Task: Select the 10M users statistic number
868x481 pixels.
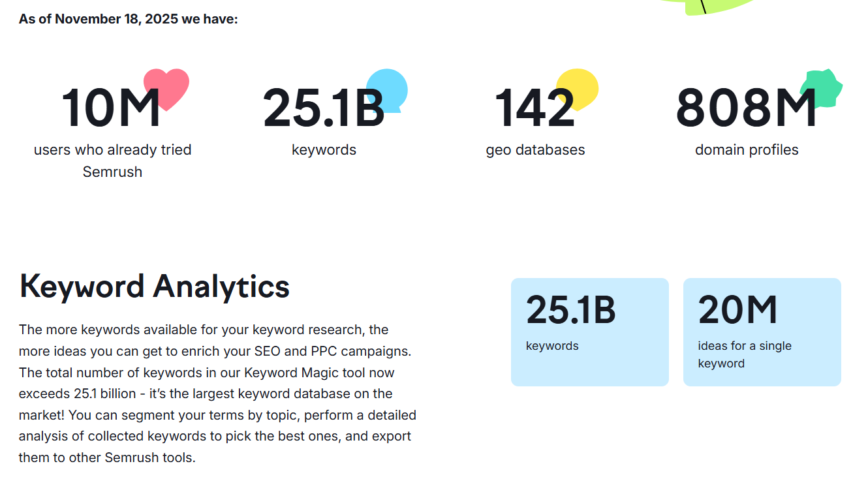Action: click(x=110, y=109)
